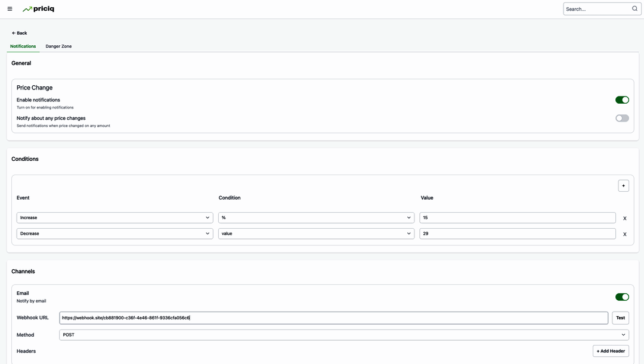
Task: Open the Decrease event dropdown
Action: (x=114, y=234)
